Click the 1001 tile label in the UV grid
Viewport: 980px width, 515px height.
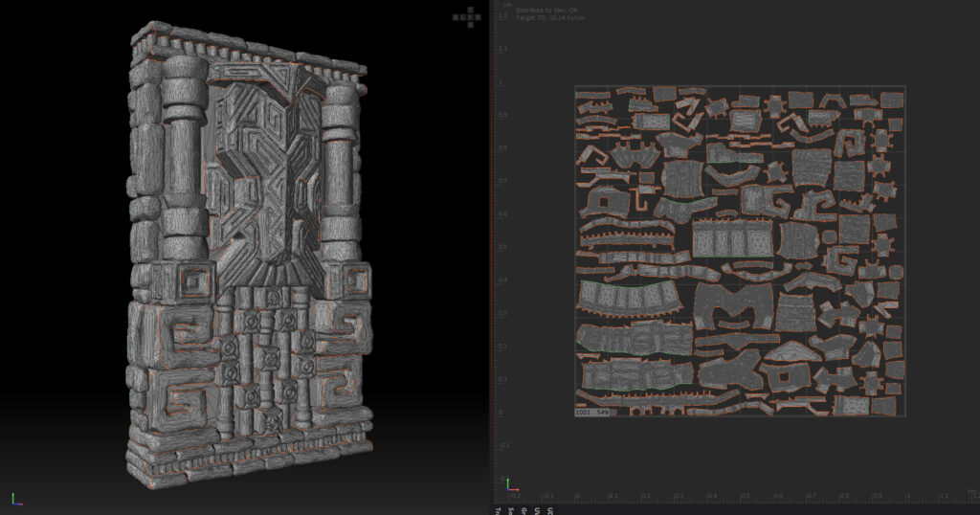584,412
